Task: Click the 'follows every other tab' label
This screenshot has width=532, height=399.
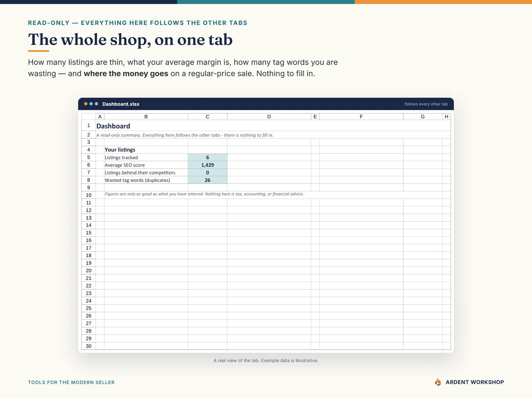Action: tap(426, 104)
